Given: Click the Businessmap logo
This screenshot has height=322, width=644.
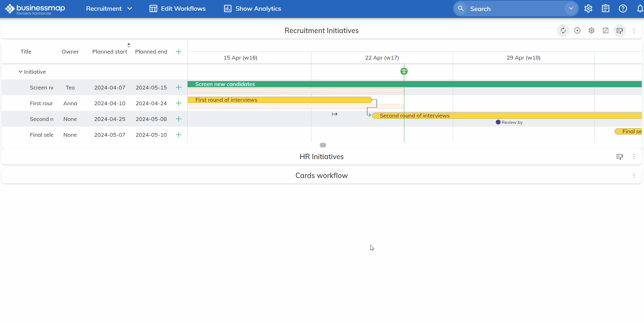Looking at the screenshot, I should point(35,9).
